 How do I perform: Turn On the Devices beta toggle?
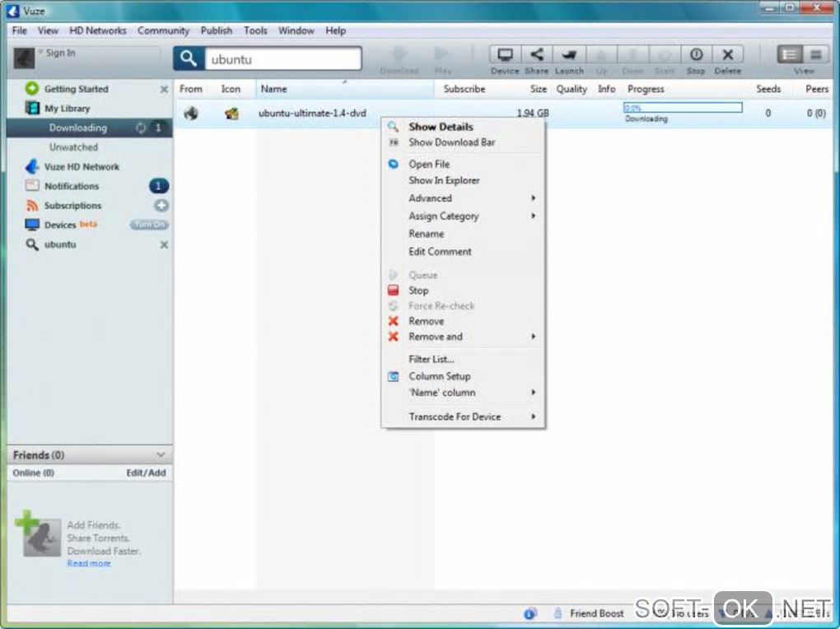149,225
